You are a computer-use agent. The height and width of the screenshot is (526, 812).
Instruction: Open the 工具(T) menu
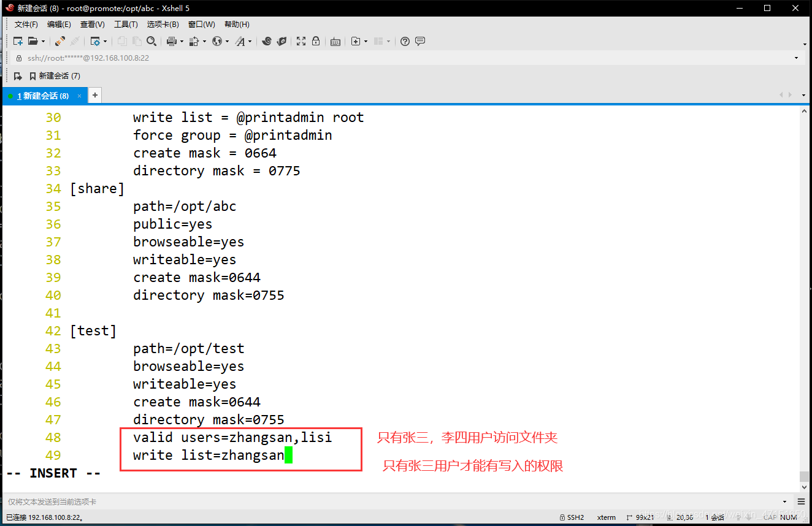pos(126,25)
